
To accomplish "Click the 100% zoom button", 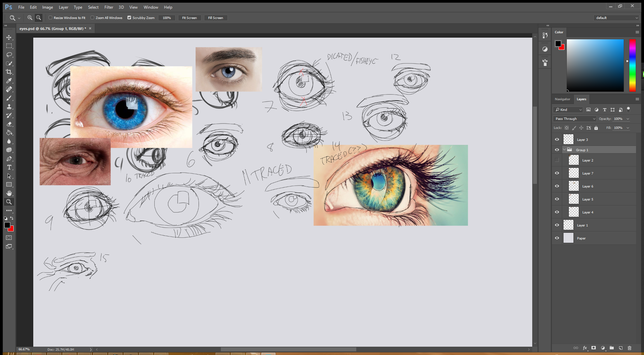I will coord(167,18).
